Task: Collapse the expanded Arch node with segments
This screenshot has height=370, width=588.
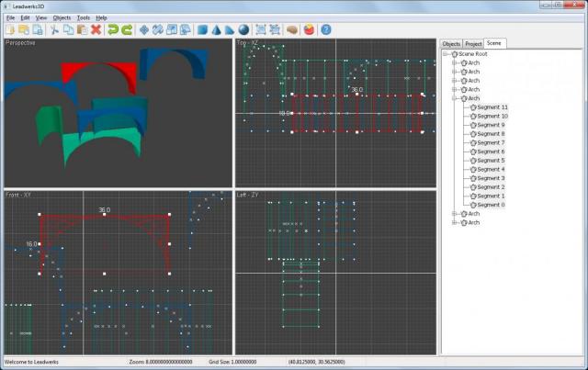Action: click(x=455, y=98)
